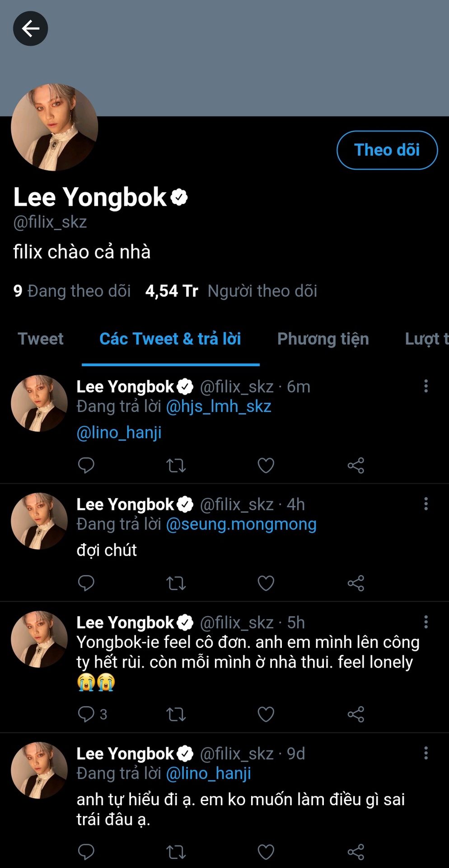Like the 6m reply to @hjs_lmh_skz
449x868 pixels.
click(x=266, y=465)
